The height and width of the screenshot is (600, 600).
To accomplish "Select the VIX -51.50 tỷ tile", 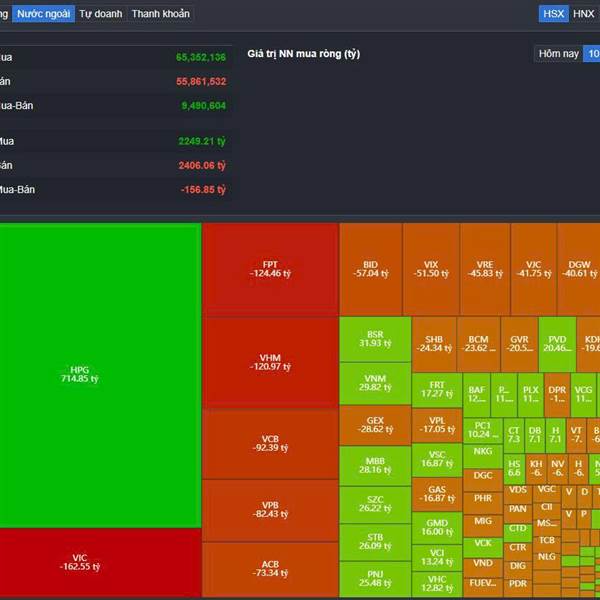I will pos(431,269).
